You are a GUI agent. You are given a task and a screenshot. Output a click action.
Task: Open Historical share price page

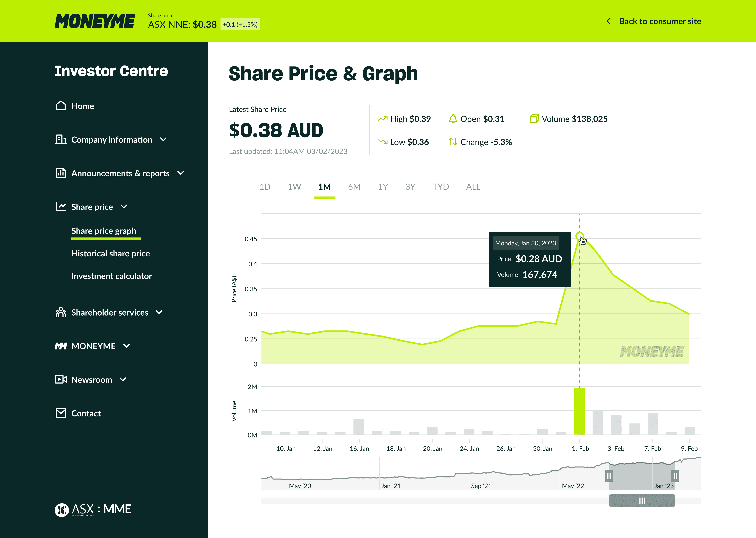coord(111,253)
